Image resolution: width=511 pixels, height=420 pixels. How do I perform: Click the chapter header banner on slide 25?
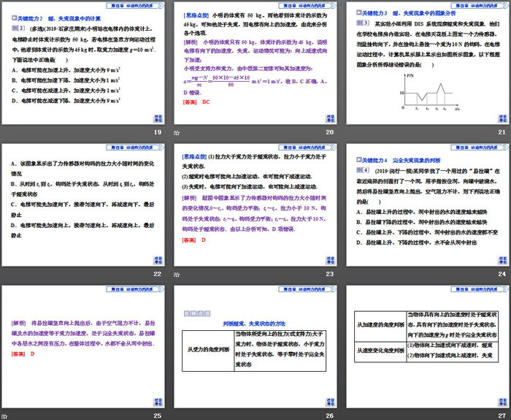click(x=135, y=289)
